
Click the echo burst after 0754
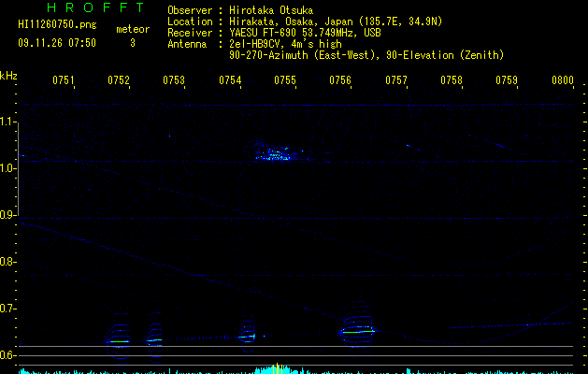(248, 336)
